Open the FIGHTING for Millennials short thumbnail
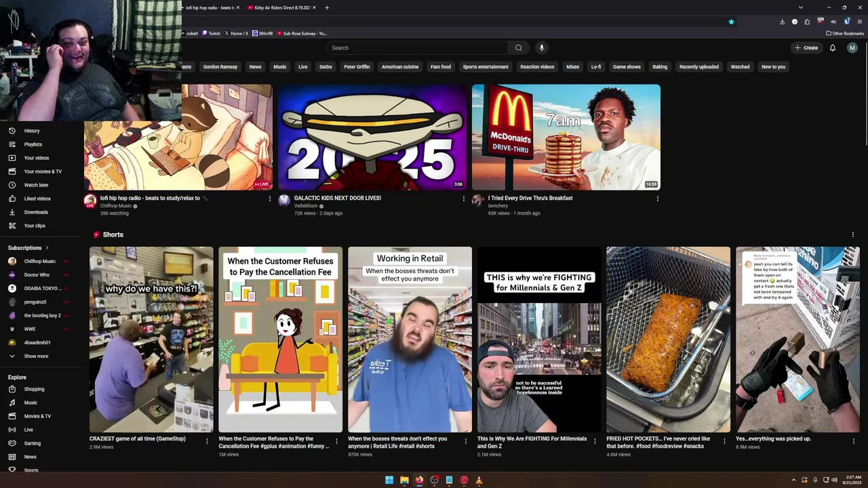Viewport: 868px width, 488px height. [539, 340]
